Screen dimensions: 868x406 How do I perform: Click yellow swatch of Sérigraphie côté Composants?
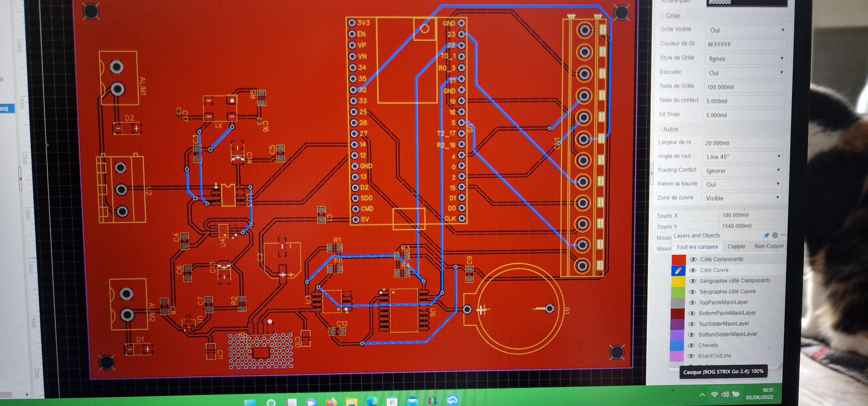point(678,281)
